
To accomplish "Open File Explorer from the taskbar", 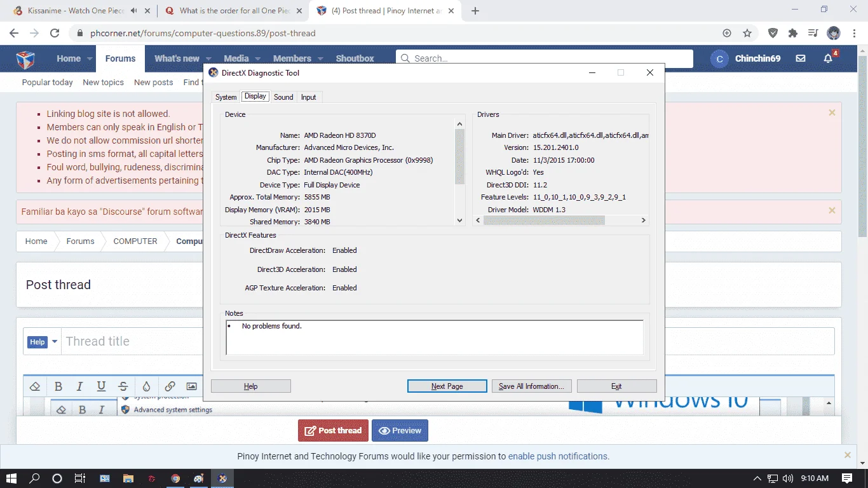I will coord(128,478).
